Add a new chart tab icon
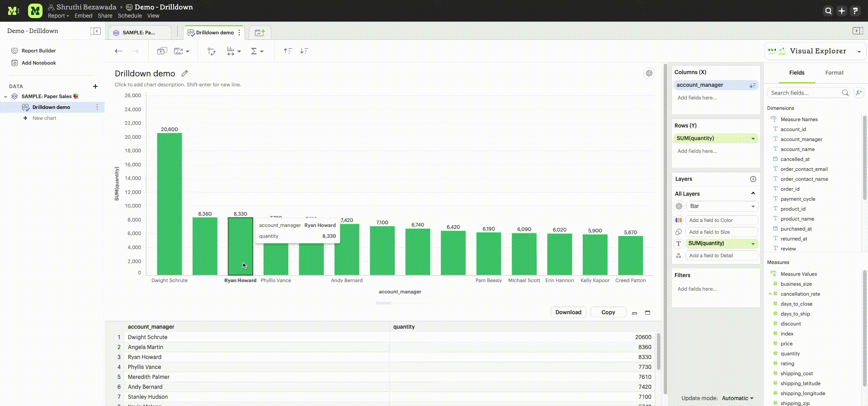 (x=259, y=33)
